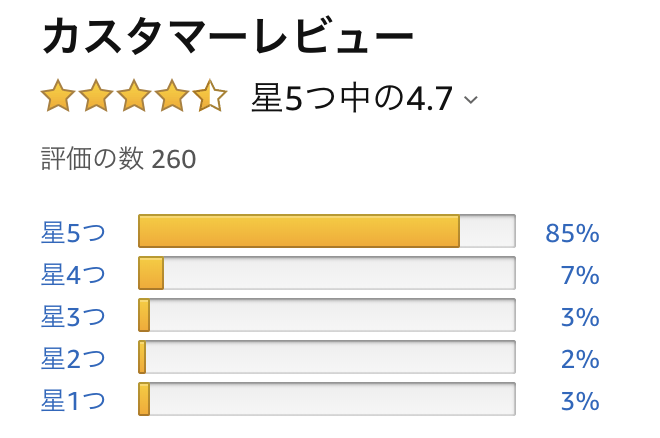Open the 7% percentage link

[x=580, y=275]
